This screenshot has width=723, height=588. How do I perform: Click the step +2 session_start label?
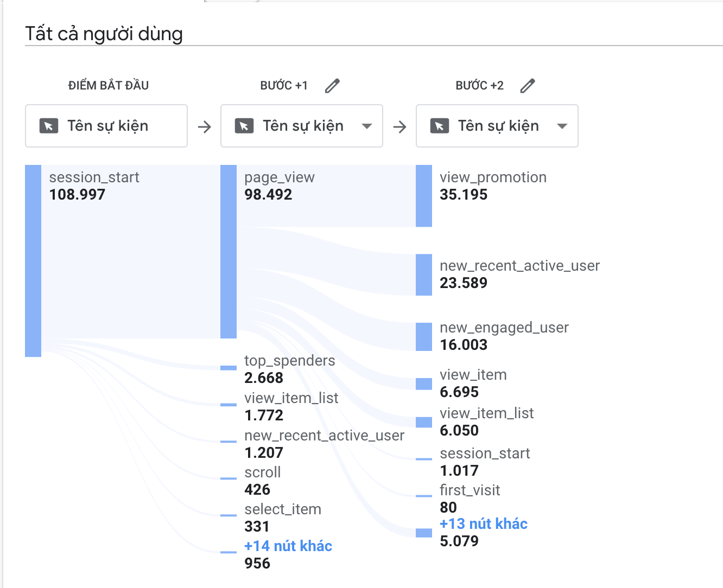(485, 453)
